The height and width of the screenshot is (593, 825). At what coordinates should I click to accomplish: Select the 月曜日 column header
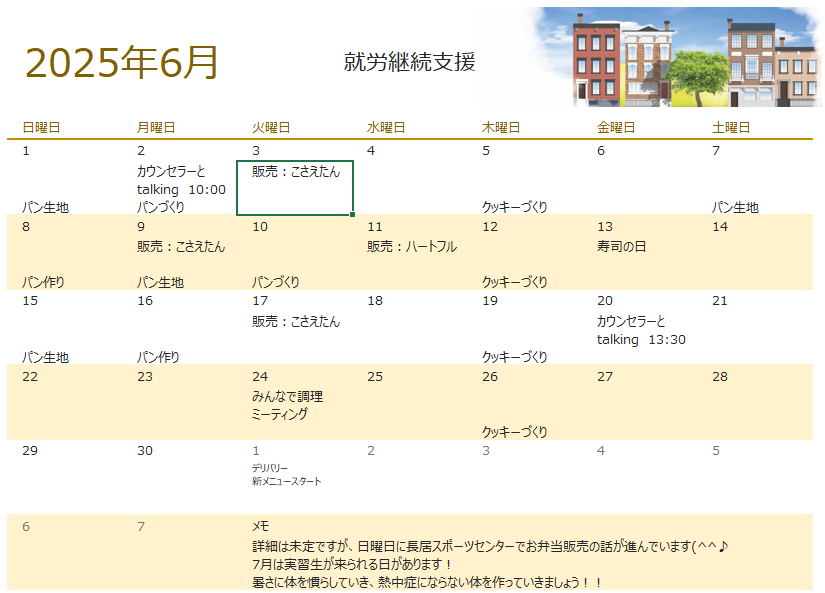[156, 127]
